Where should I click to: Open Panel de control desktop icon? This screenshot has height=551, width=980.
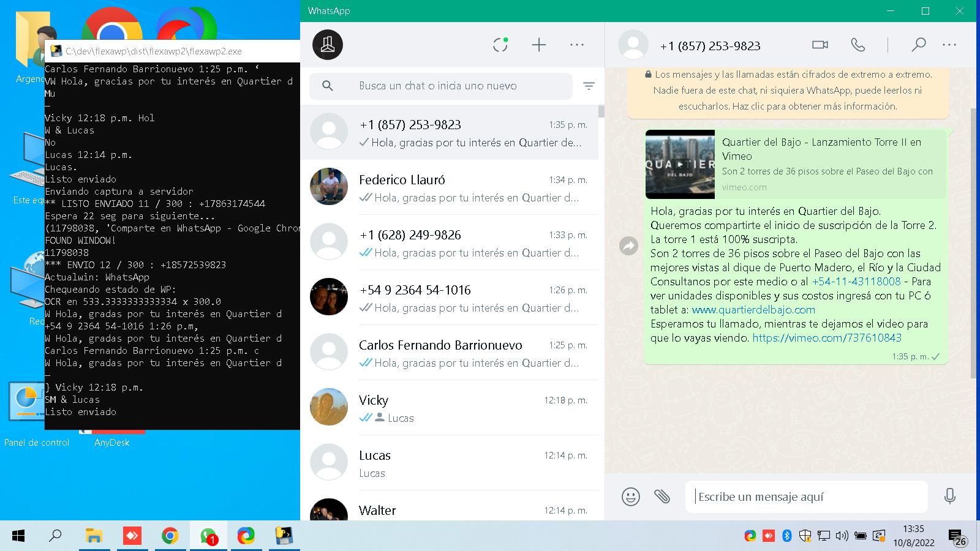click(36, 415)
